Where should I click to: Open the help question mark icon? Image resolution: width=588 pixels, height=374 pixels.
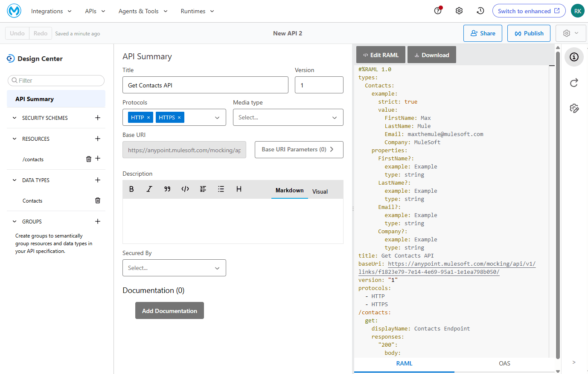coord(438,11)
